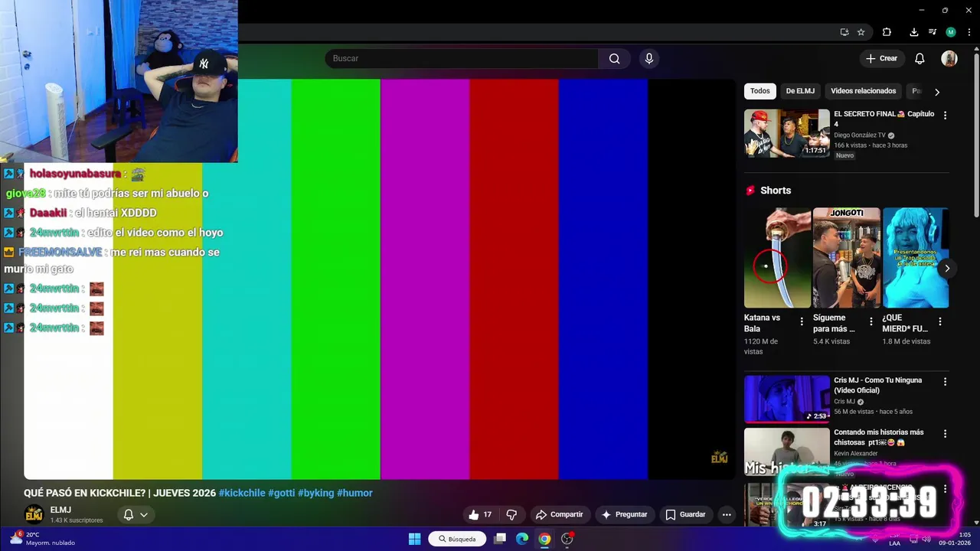This screenshot has width=980, height=551.
Task: Open Task View on taskbar
Action: (x=500, y=539)
